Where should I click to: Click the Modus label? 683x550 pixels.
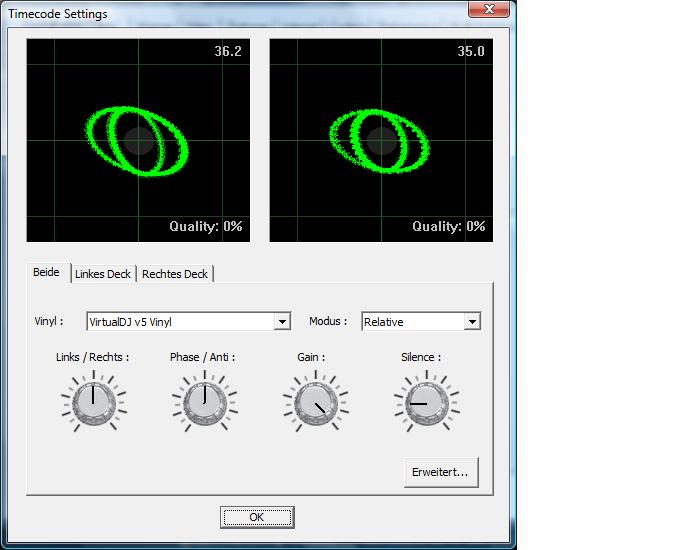pos(328,321)
